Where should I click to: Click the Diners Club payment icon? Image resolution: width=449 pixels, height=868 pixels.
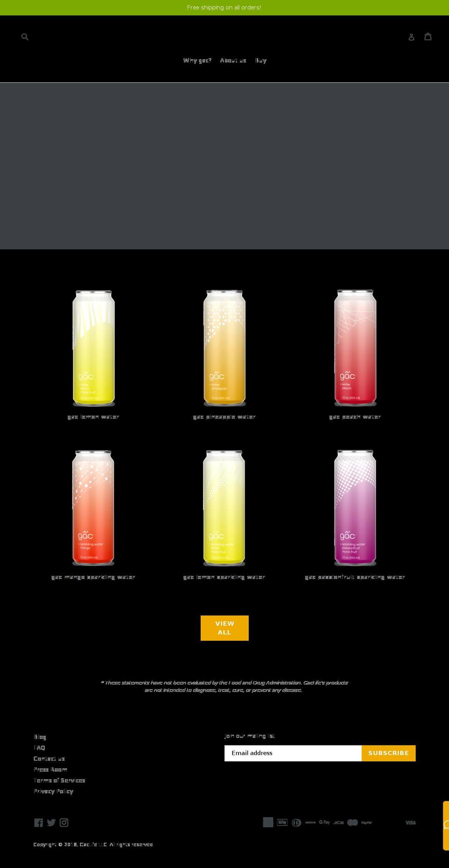tap(297, 822)
